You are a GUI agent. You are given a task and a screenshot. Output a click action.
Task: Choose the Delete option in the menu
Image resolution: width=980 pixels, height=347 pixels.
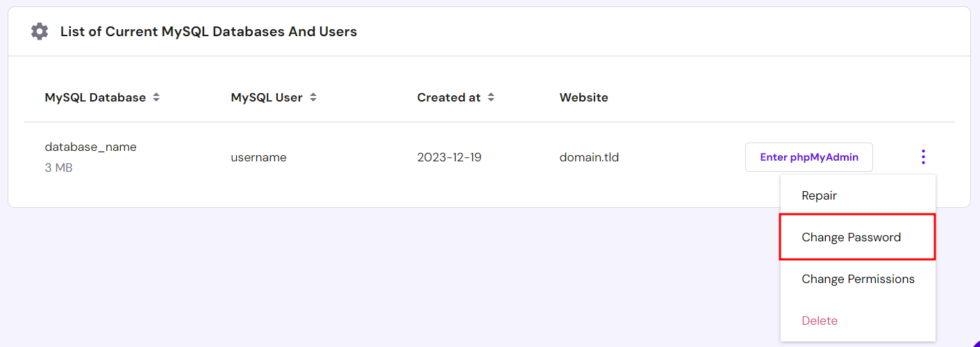pyautogui.click(x=820, y=321)
